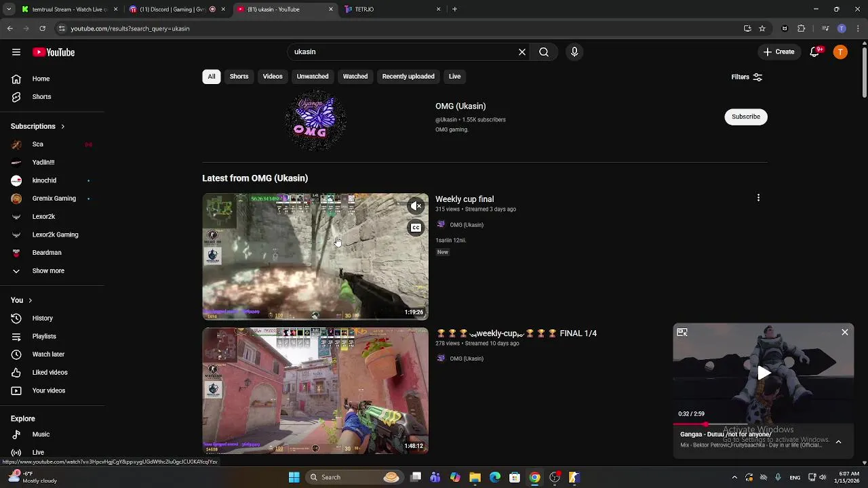Open a new browser tab

[x=454, y=9]
